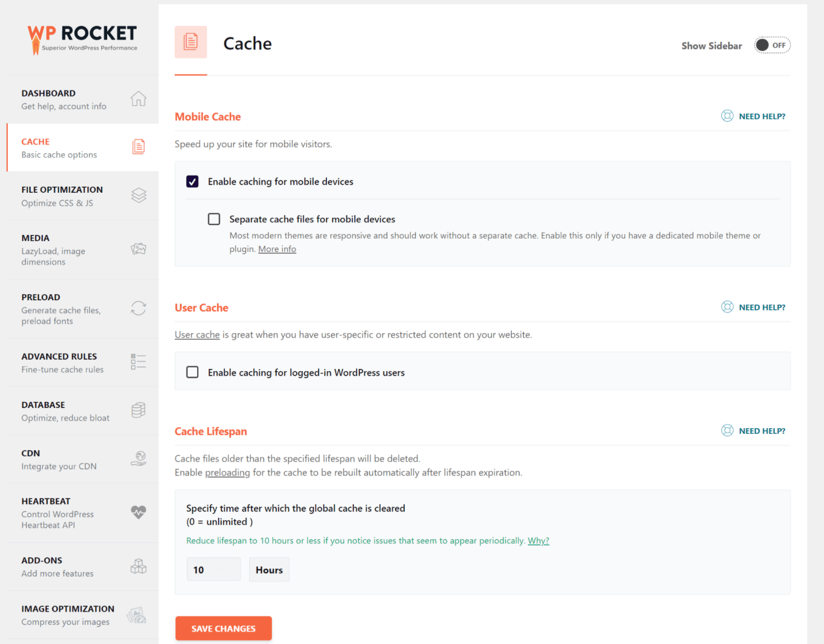Click the CDN globe-in-hand icon

point(138,458)
